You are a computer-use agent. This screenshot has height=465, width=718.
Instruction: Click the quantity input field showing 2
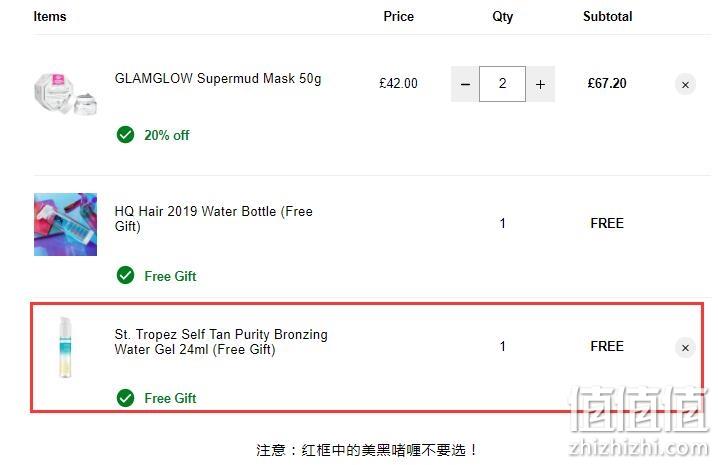pos(502,84)
